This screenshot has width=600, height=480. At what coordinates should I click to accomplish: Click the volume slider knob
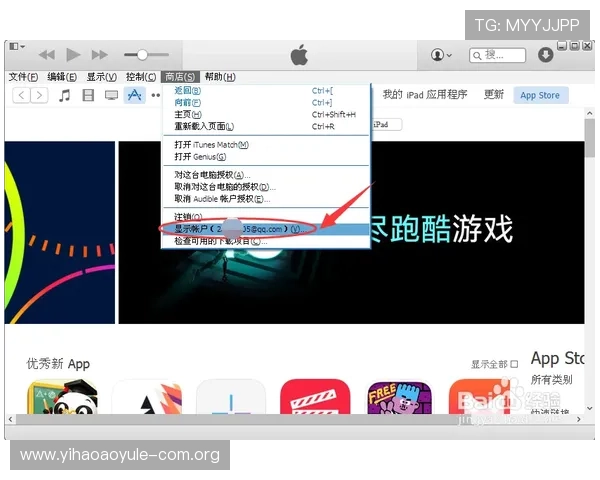142,55
